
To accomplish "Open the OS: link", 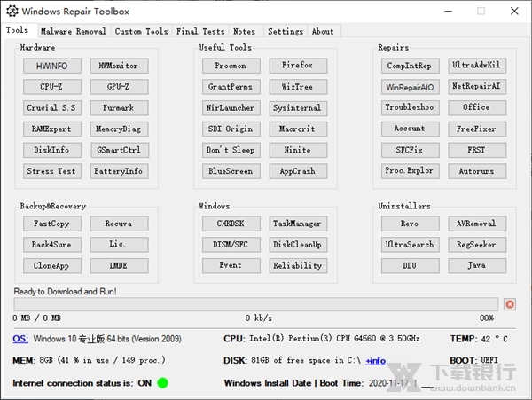I will click(20, 339).
